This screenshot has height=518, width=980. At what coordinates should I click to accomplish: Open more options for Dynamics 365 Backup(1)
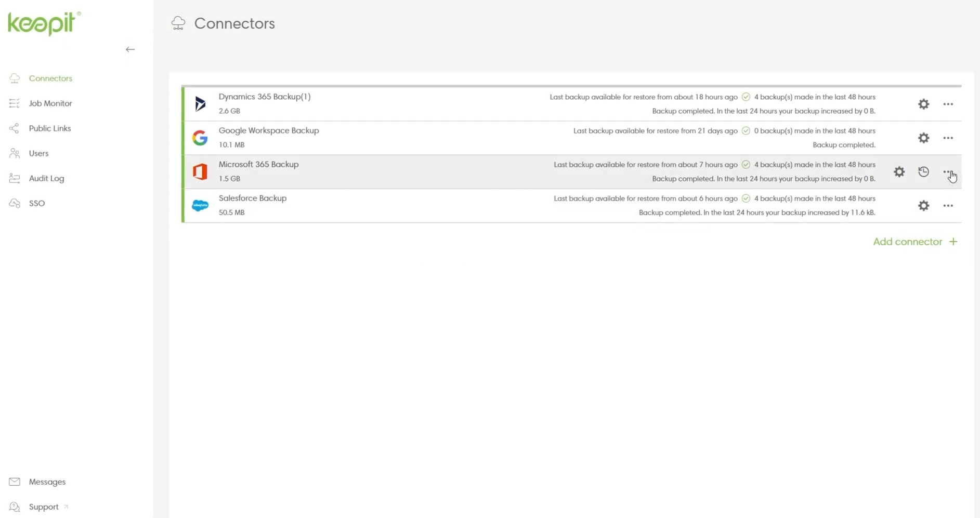tap(948, 104)
